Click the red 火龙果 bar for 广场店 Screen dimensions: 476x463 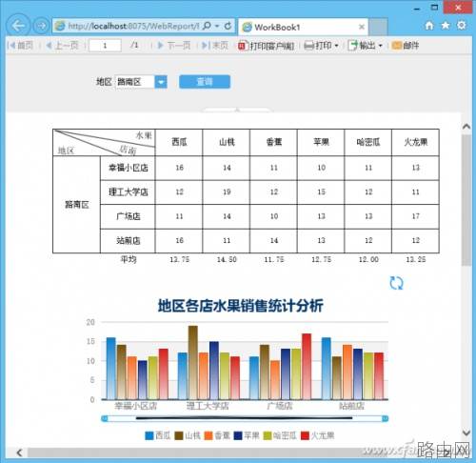[x=307, y=367]
